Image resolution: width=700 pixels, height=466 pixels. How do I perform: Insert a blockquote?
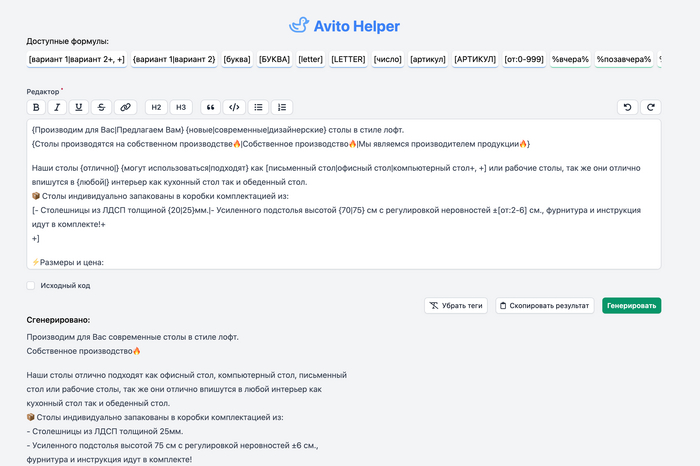point(210,107)
